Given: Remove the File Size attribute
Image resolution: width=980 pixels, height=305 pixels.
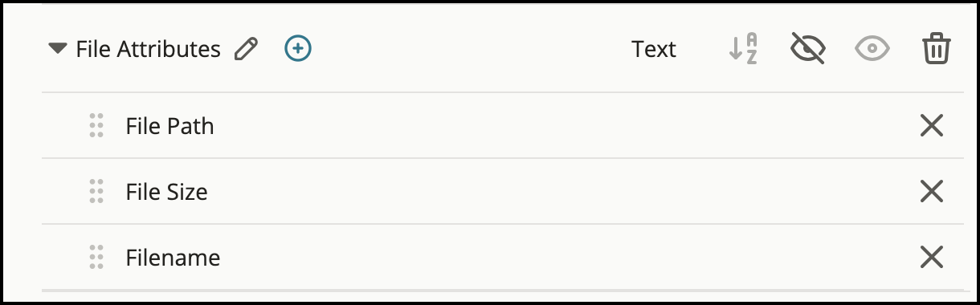Looking at the screenshot, I should (931, 192).
